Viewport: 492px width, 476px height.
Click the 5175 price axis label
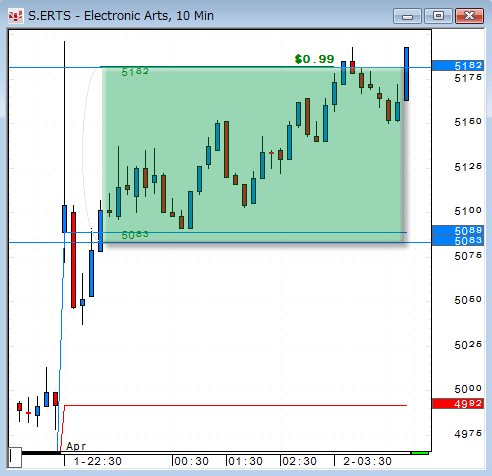tap(468, 78)
